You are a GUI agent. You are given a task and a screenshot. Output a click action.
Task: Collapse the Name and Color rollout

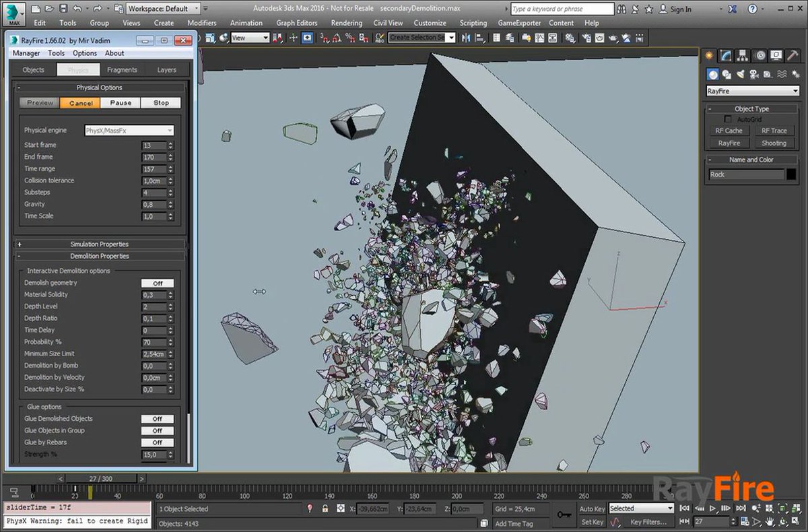(752, 160)
